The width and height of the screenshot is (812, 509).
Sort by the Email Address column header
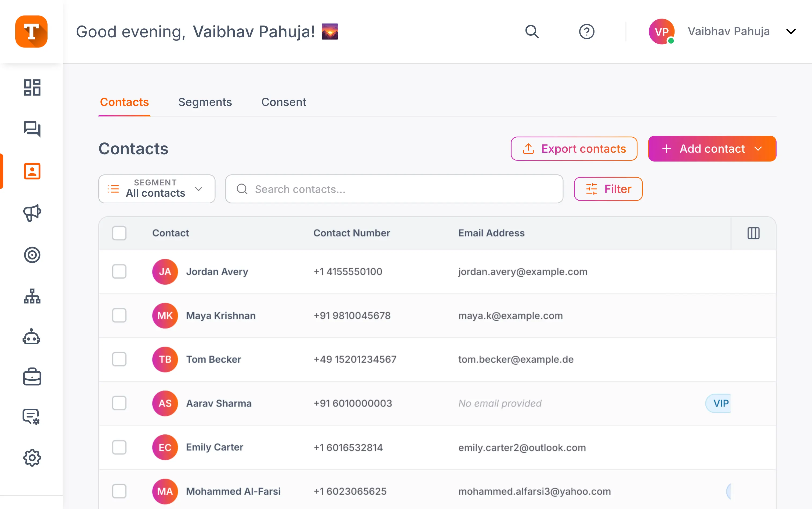(x=491, y=233)
